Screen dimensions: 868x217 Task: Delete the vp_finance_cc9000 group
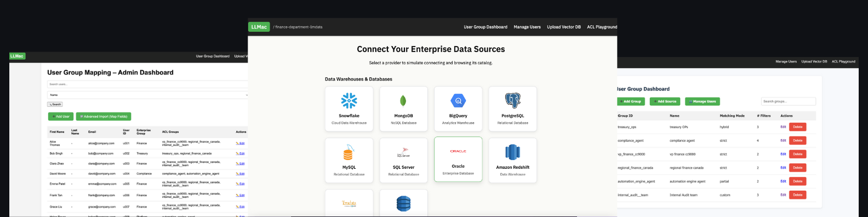(x=797, y=154)
